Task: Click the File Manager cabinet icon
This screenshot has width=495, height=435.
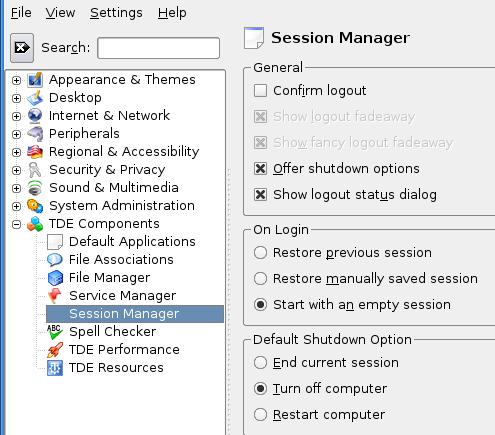Action: (55, 278)
